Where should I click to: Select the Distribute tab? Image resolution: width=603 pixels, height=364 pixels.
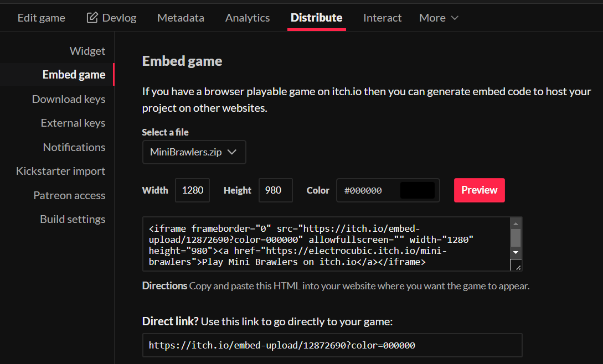317,18
